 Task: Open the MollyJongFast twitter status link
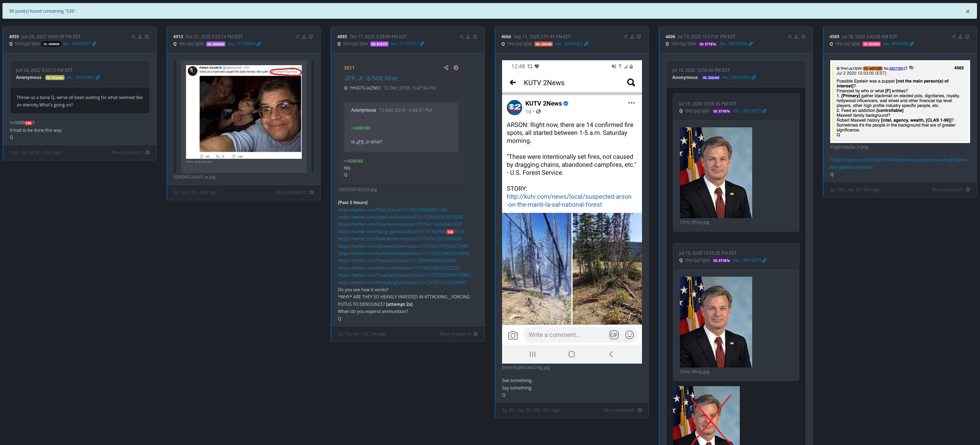click(402, 282)
